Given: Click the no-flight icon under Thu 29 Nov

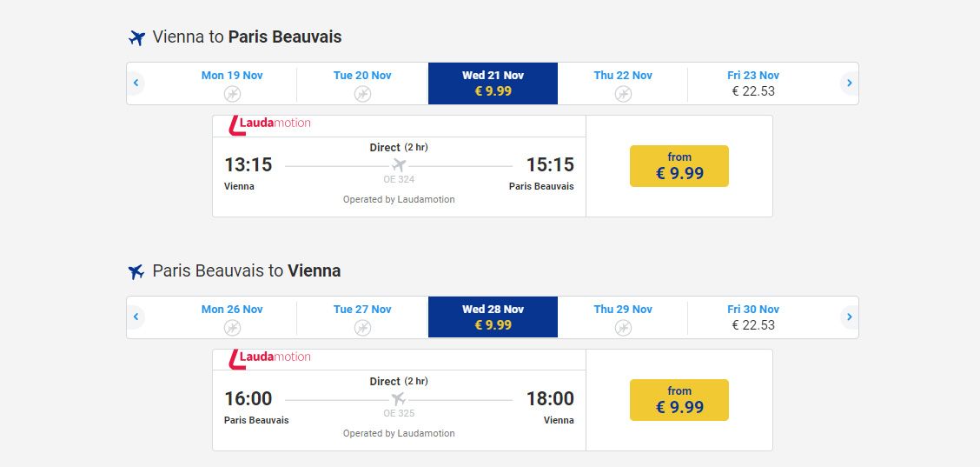Looking at the screenshot, I should coord(623,328).
